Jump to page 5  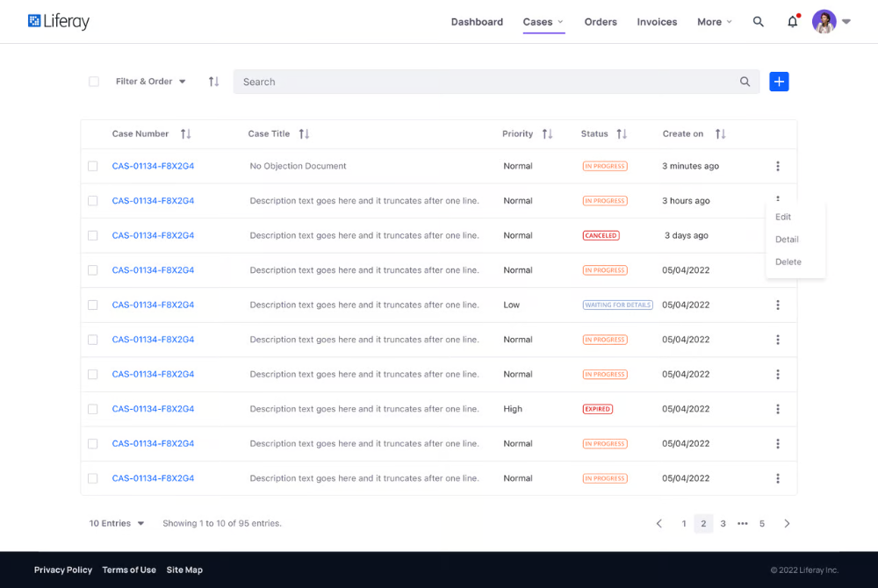coord(762,524)
